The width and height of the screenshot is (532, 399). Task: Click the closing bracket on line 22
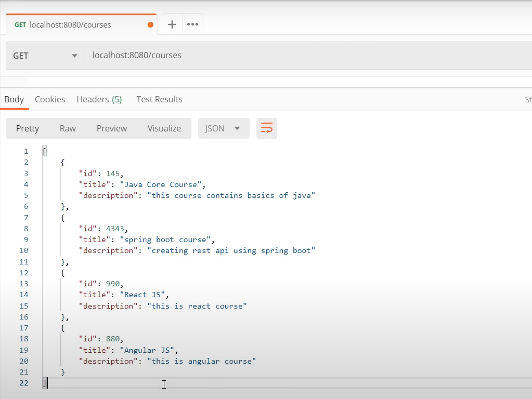[44, 383]
